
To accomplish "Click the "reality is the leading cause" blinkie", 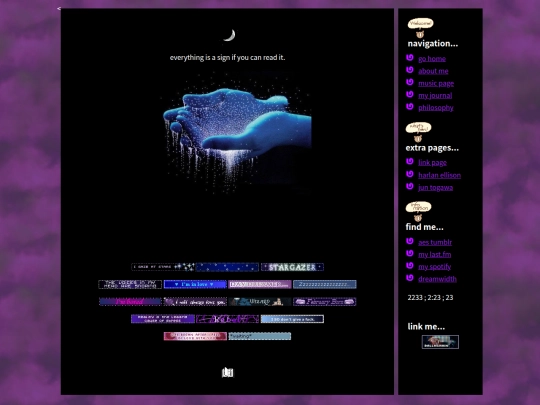I will tap(163, 319).
